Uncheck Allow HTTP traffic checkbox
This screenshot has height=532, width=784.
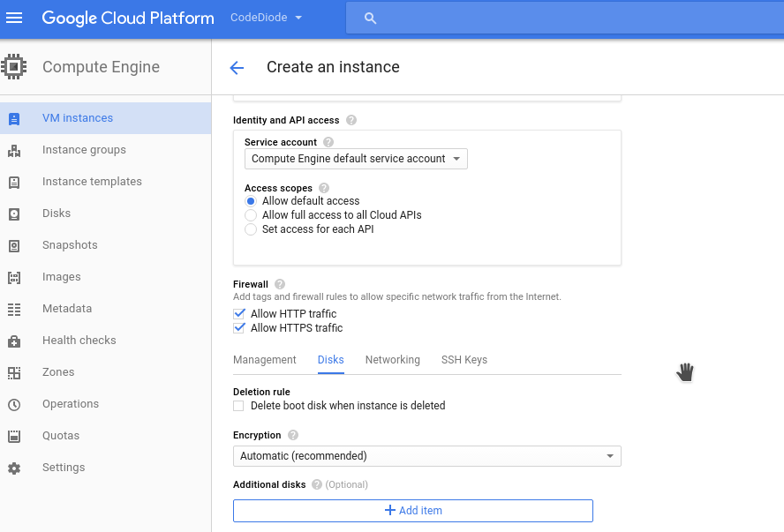pyautogui.click(x=239, y=314)
